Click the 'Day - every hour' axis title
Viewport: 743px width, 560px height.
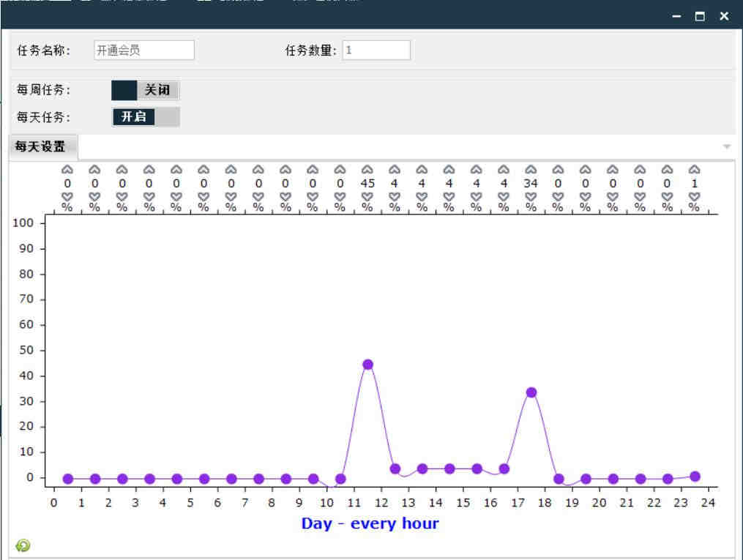click(370, 523)
